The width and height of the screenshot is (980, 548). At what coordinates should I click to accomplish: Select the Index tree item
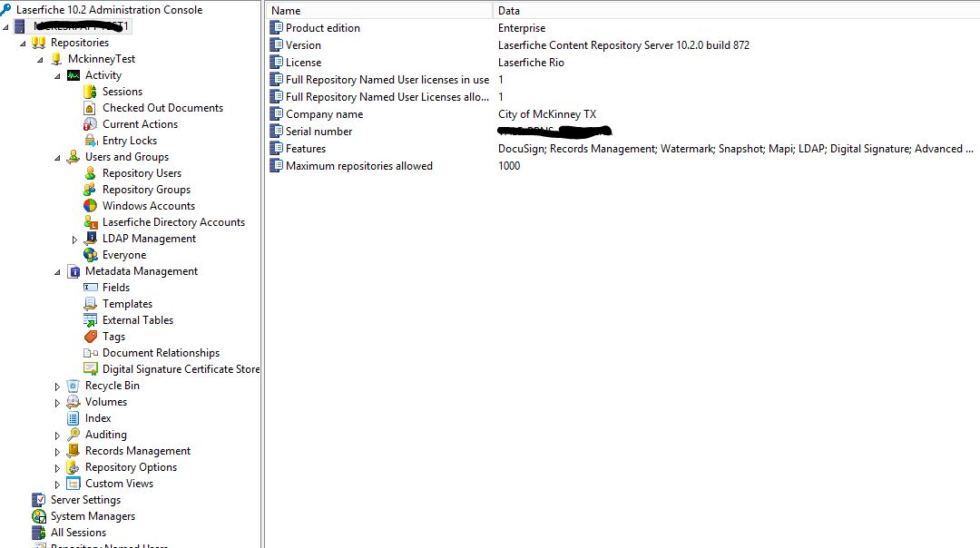pyautogui.click(x=98, y=418)
